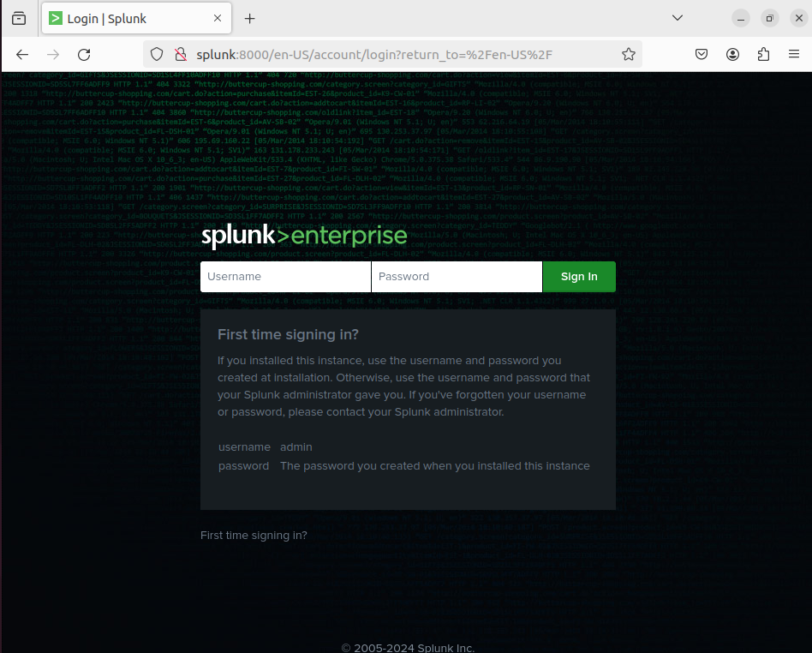
Task: Close the Login | Splunk tab
Action: tap(217, 18)
